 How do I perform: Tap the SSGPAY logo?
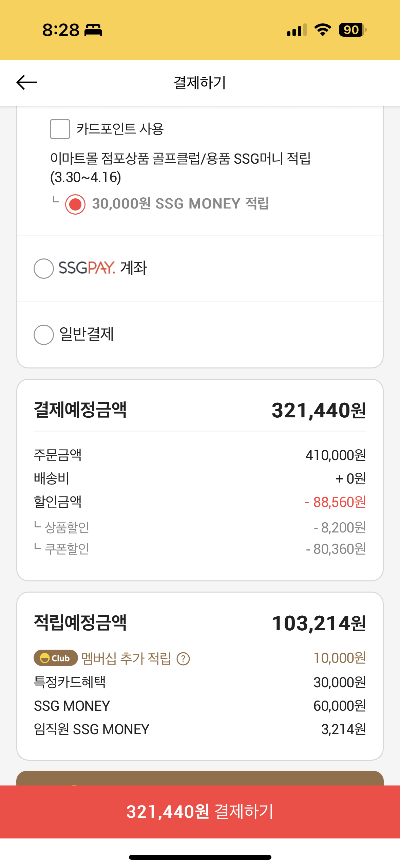(x=87, y=268)
